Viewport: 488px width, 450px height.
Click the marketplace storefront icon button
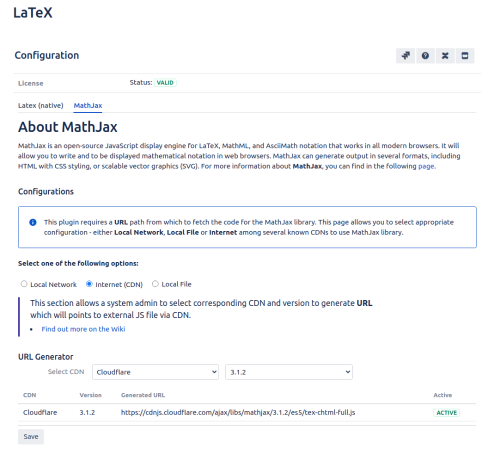[465, 56]
